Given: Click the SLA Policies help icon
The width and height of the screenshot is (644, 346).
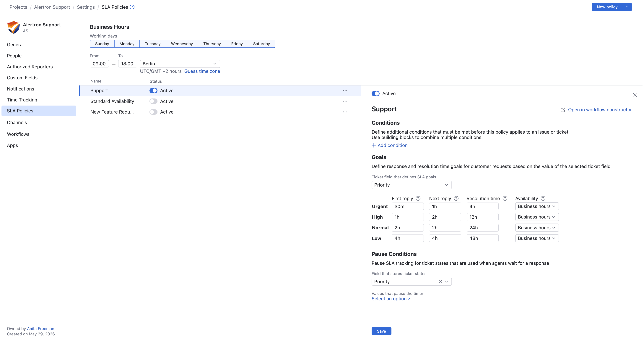Looking at the screenshot, I should 132,7.
